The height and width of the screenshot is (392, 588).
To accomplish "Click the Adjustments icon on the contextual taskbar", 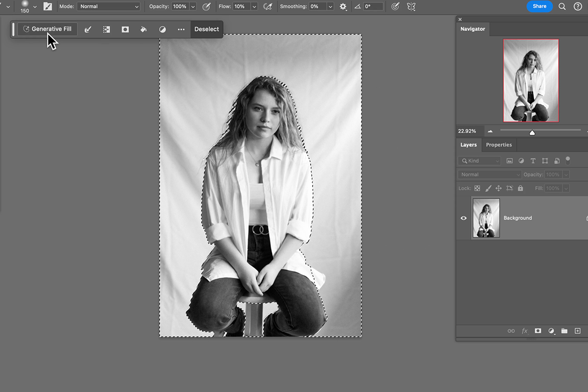I will 162,29.
